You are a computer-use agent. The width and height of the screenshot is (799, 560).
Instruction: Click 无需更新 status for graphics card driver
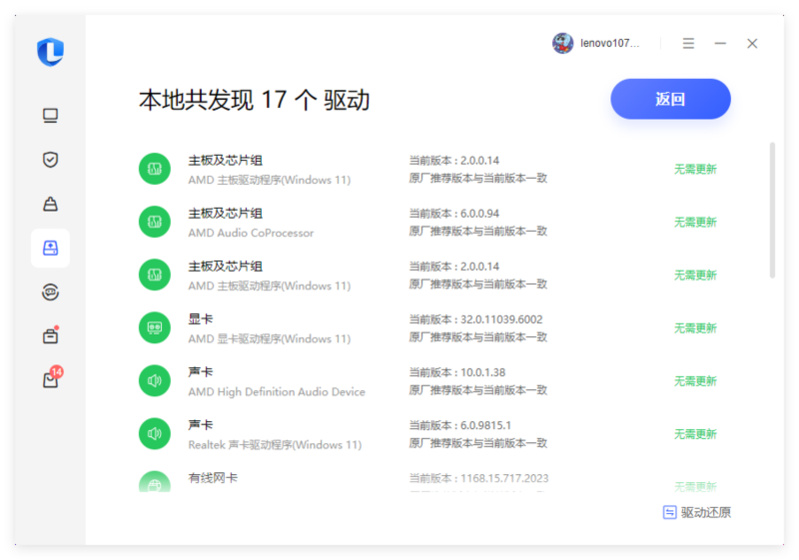(695, 328)
